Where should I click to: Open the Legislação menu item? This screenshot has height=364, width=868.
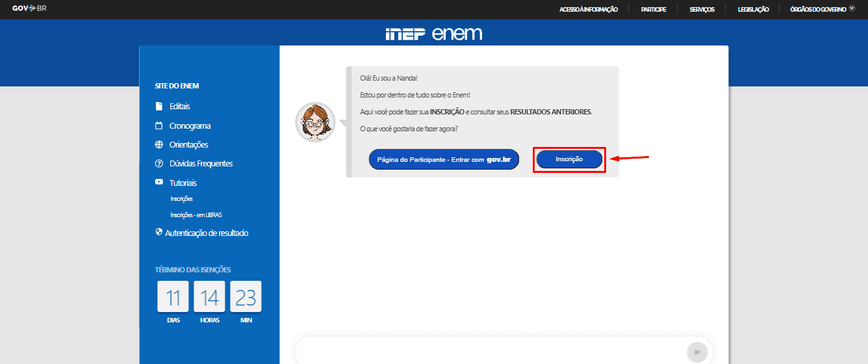[x=753, y=9]
